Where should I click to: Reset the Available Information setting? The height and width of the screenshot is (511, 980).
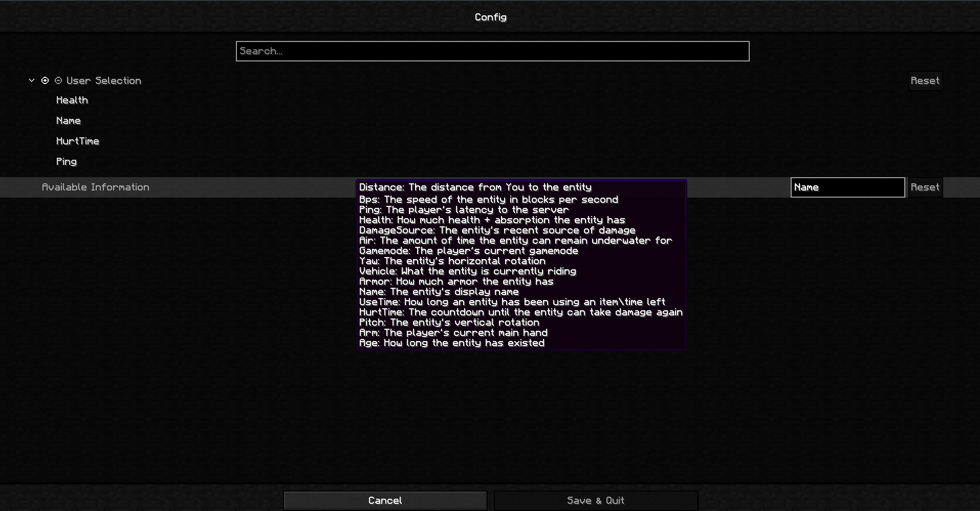pos(925,187)
